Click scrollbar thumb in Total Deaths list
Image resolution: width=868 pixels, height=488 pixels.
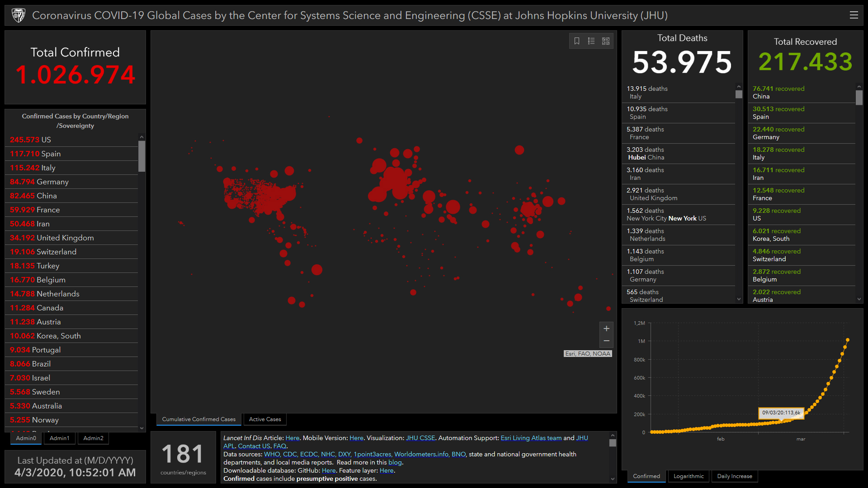coord(739,94)
